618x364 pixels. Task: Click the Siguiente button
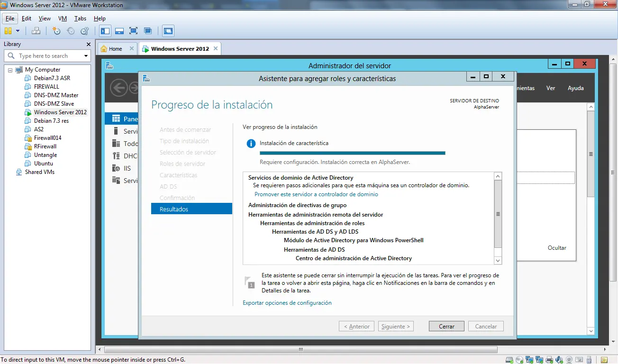click(x=396, y=326)
